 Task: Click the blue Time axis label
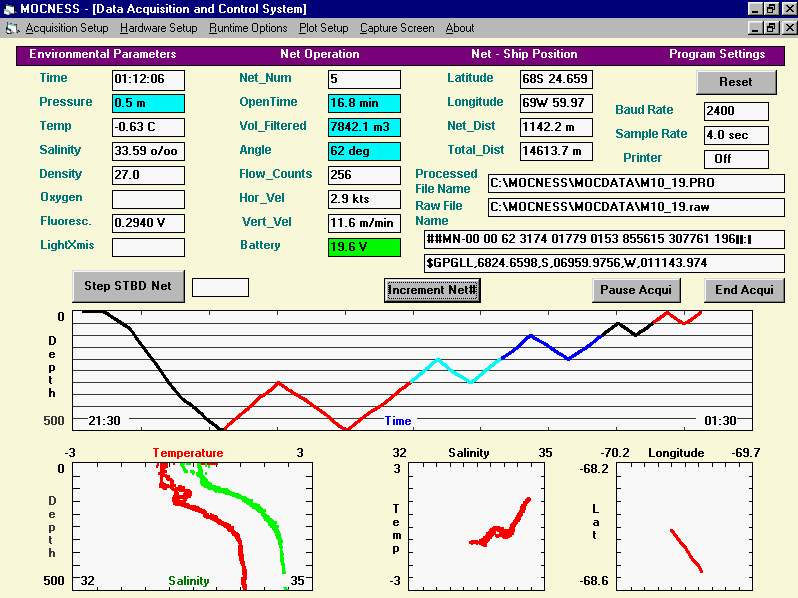coord(397,421)
